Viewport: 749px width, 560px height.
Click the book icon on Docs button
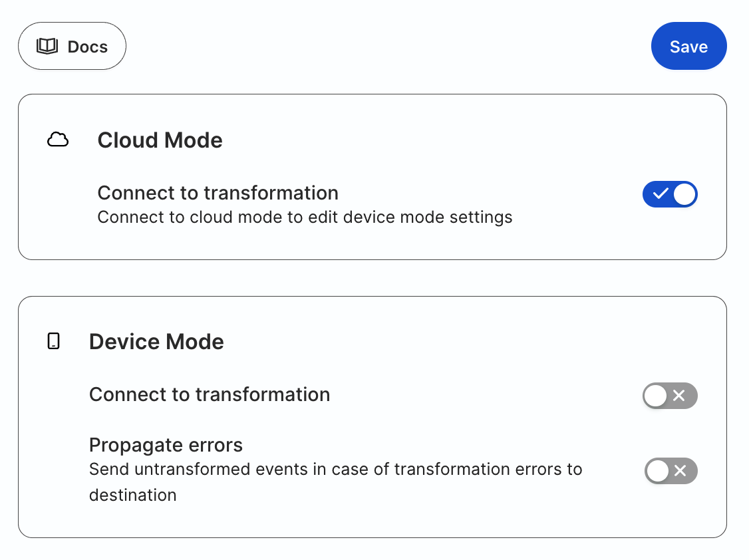click(47, 47)
